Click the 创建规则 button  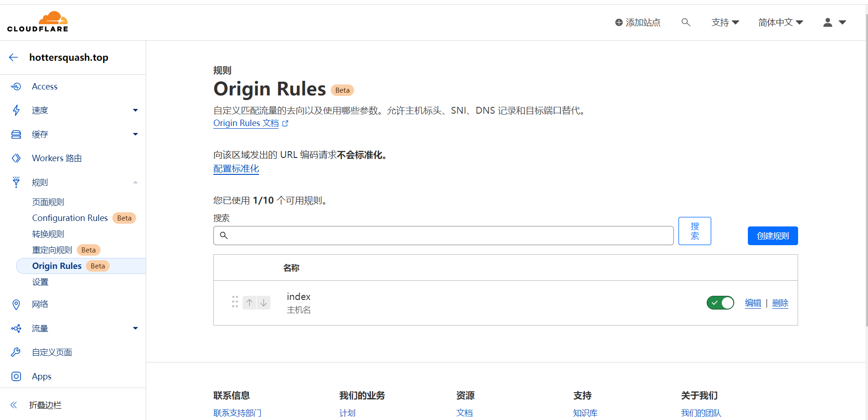coord(773,236)
